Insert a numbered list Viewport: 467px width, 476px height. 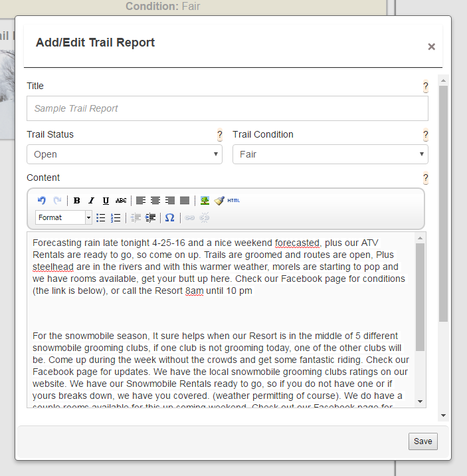pyautogui.click(x=116, y=217)
